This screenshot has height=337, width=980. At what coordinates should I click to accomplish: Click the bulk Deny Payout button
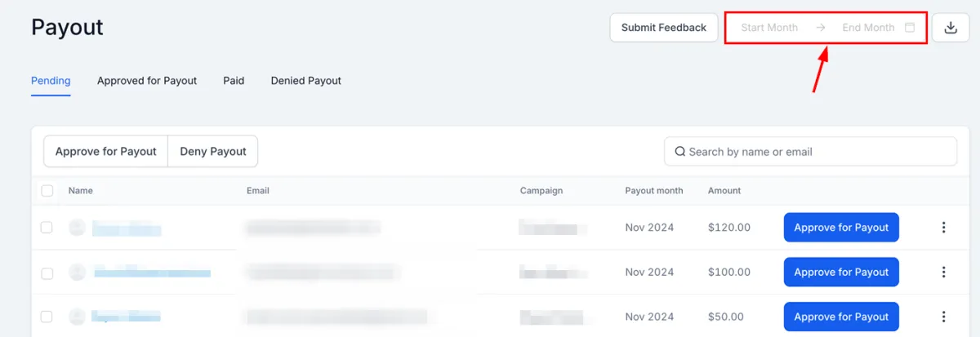tap(213, 152)
